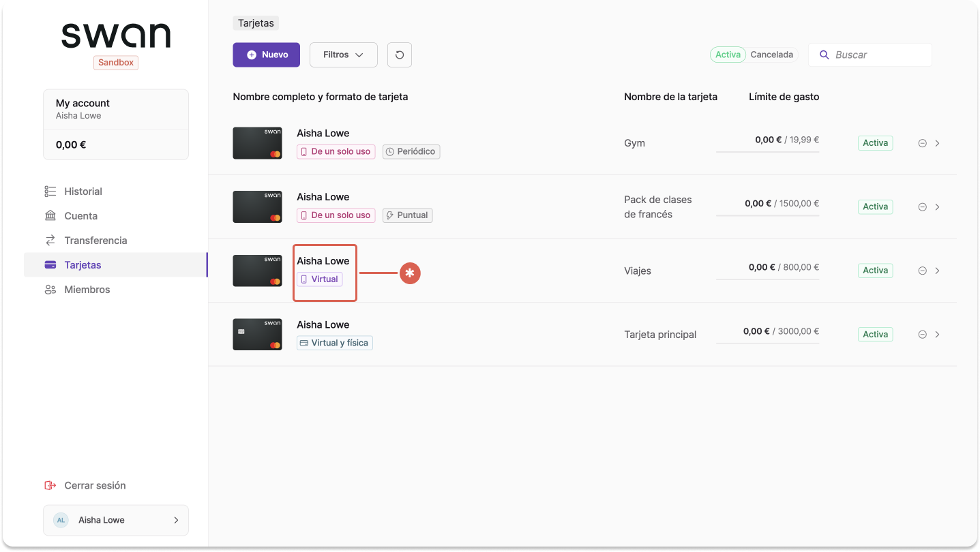Click the AL avatar in the profile box

[x=61, y=520]
